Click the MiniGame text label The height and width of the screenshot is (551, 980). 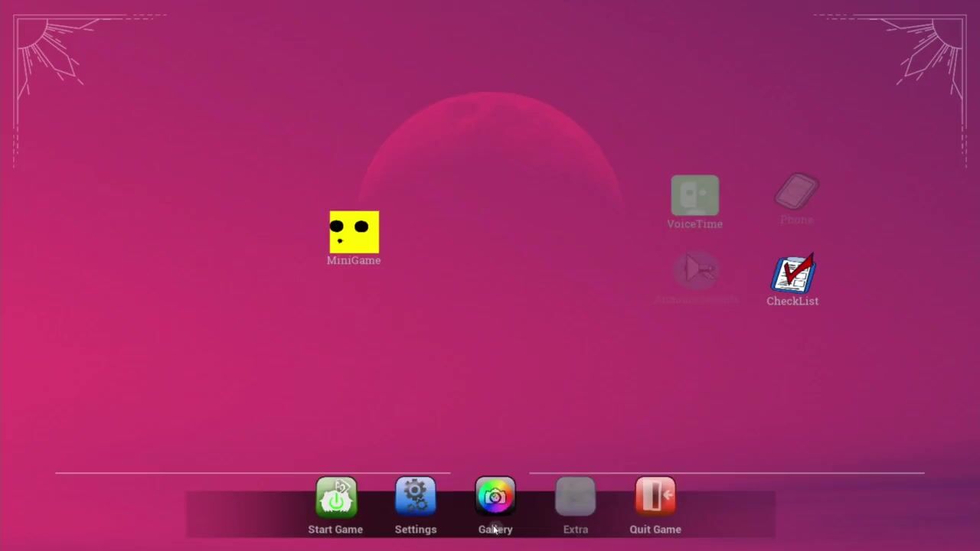pos(354,260)
